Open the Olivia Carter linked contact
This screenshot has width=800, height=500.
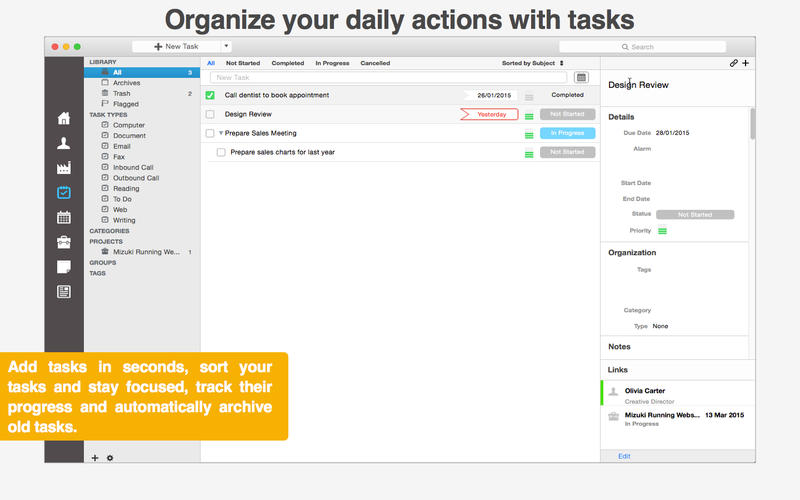point(679,395)
